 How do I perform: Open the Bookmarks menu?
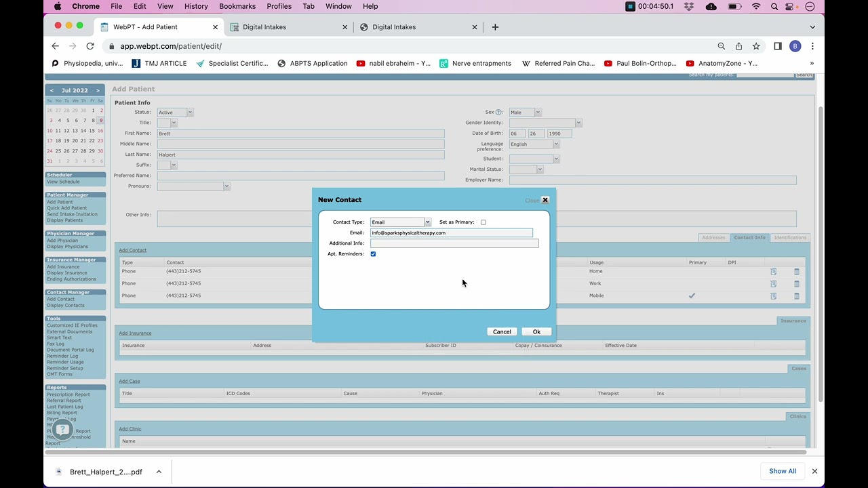tap(237, 6)
